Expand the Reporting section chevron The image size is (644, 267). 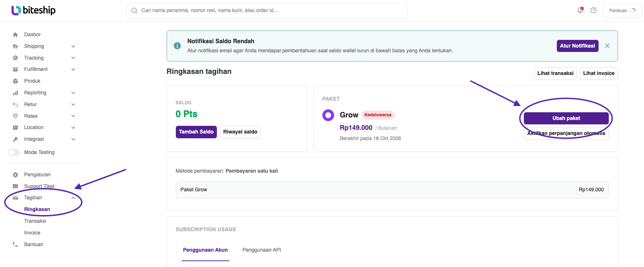point(73,93)
